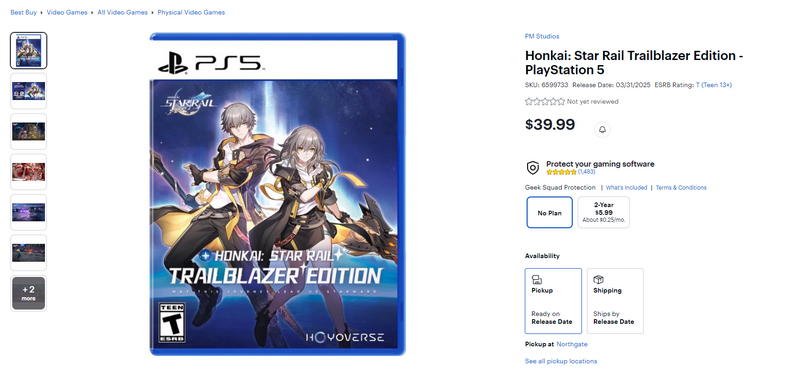Open the Northgate pickup store link
The height and width of the screenshot is (376, 800).
pyautogui.click(x=572, y=344)
